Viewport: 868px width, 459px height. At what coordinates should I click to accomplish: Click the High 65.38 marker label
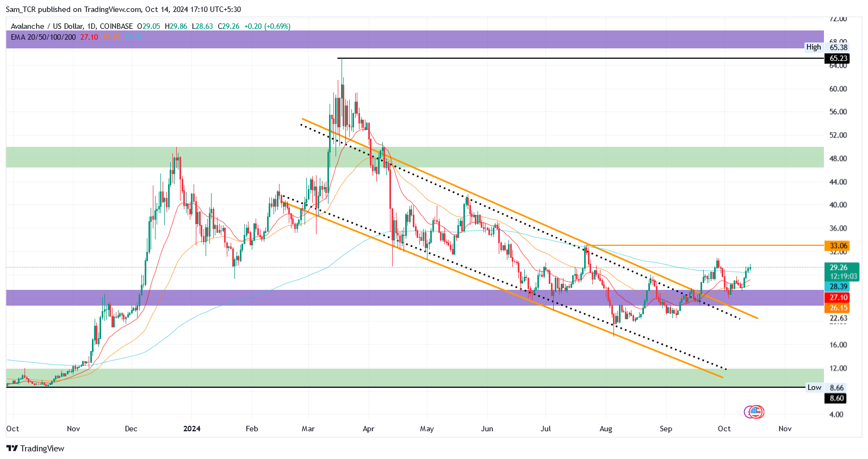point(827,47)
